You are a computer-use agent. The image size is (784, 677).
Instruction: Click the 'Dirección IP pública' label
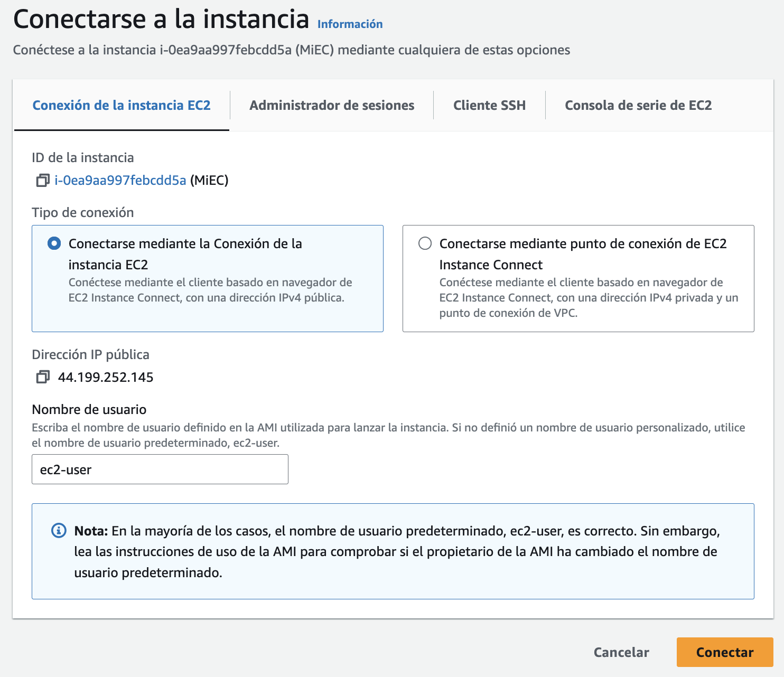(x=91, y=354)
